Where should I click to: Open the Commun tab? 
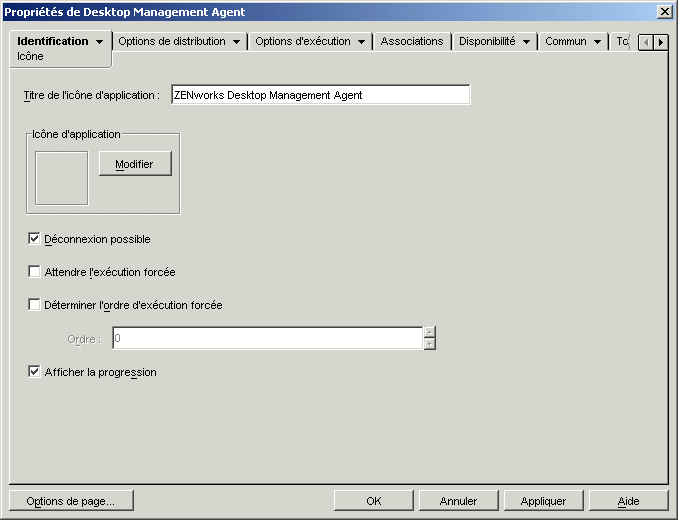click(x=566, y=41)
